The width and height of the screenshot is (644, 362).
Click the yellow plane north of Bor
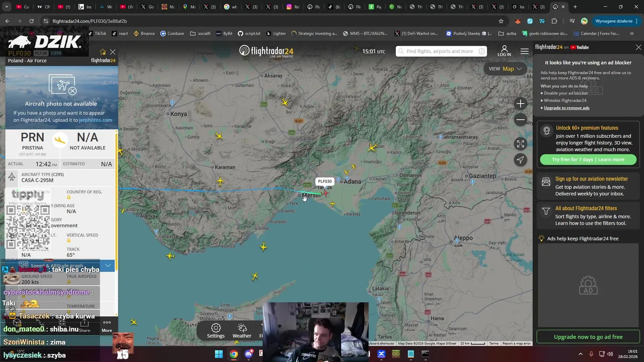285,103
